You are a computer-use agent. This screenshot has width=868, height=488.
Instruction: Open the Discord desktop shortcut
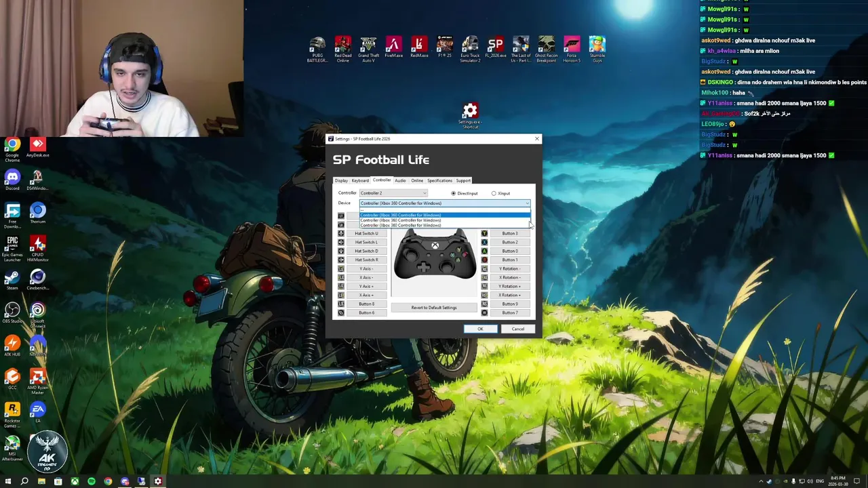coord(12,180)
